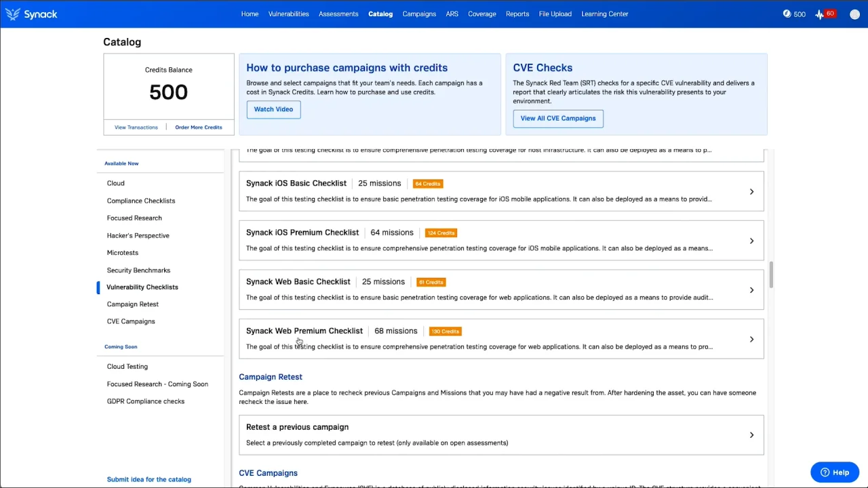
Task: Select Focused Research in the sidebar
Action: pyautogui.click(x=134, y=218)
